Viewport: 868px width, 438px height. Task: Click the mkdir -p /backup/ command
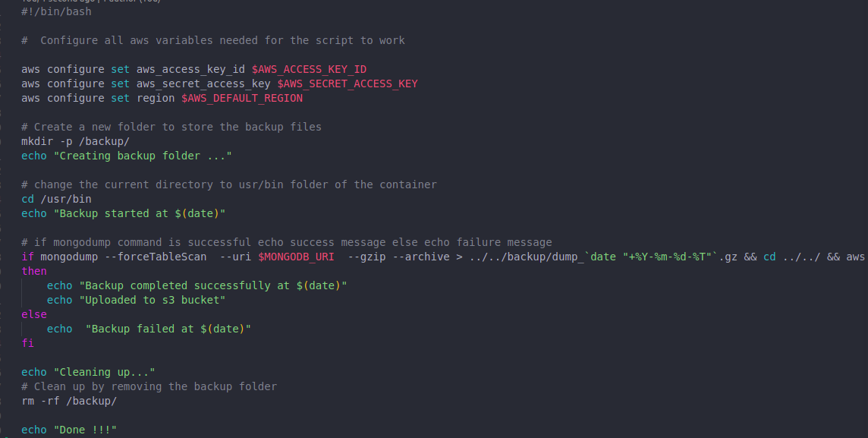coord(75,141)
